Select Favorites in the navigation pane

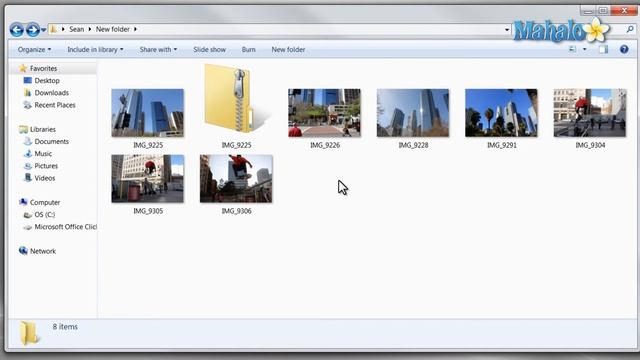click(x=43, y=69)
